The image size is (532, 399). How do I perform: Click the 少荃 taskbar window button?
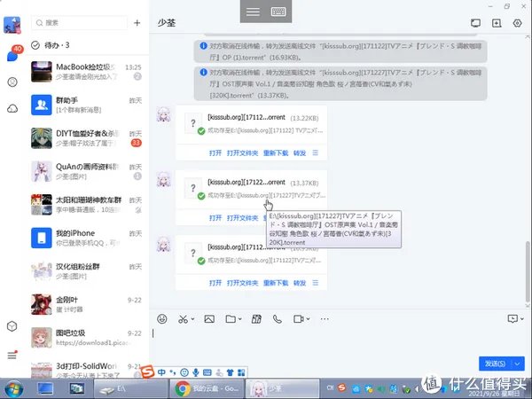(282, 388)
